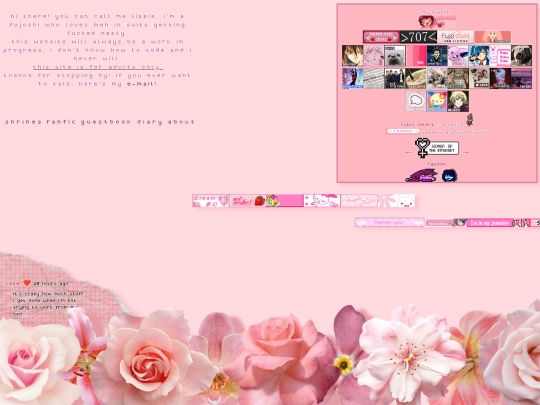Click the top-hat character stamp
The image size is (540, 405).
click(437, 55)
